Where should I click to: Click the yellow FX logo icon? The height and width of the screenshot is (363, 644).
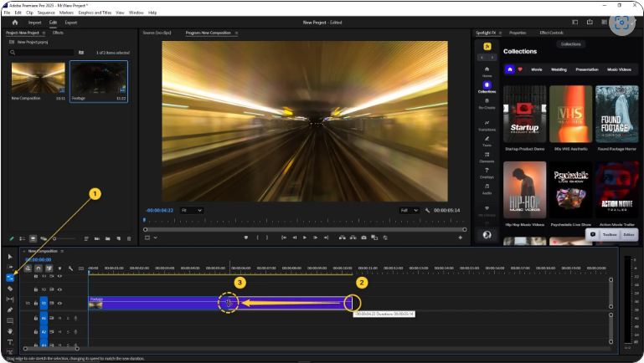[487, 46]
